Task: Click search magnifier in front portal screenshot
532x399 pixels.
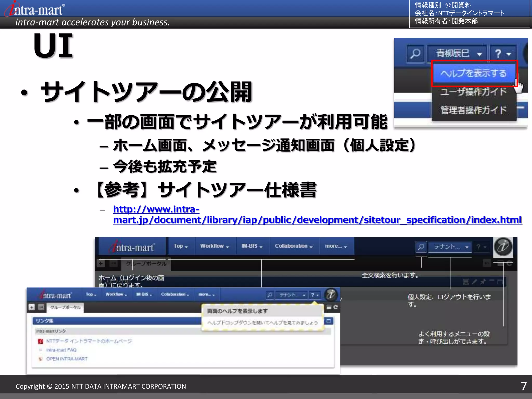Action: click(270, 295)
